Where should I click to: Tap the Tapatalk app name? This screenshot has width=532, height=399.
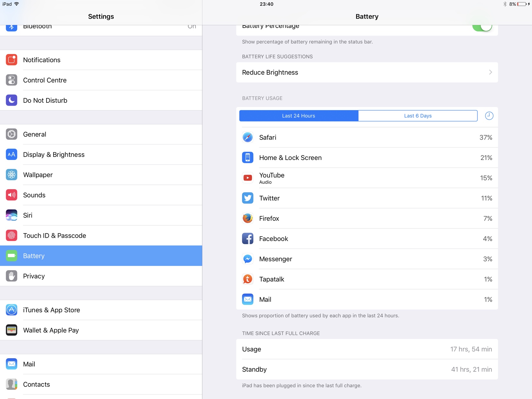tap(272, 279)
